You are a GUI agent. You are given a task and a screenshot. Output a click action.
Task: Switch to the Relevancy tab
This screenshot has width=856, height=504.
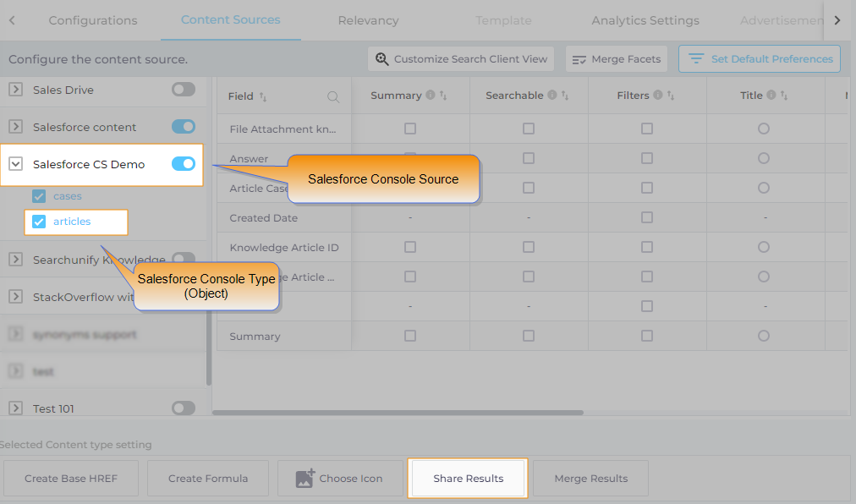tap(368, 20)
